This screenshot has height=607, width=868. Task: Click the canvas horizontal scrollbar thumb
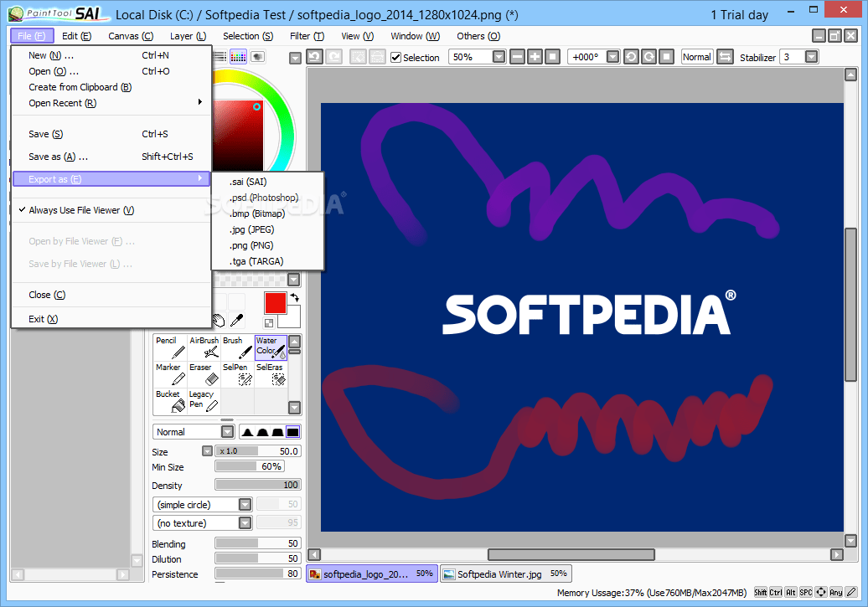[x=571, y=554]
